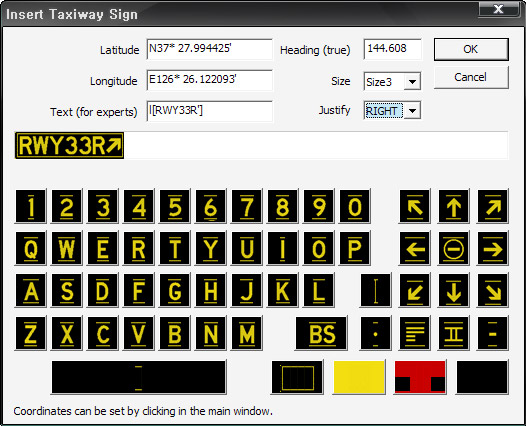Viewport: 526px width, 426px height.
Task: Click the Heading (true) input field
Action: coord(392,49)
